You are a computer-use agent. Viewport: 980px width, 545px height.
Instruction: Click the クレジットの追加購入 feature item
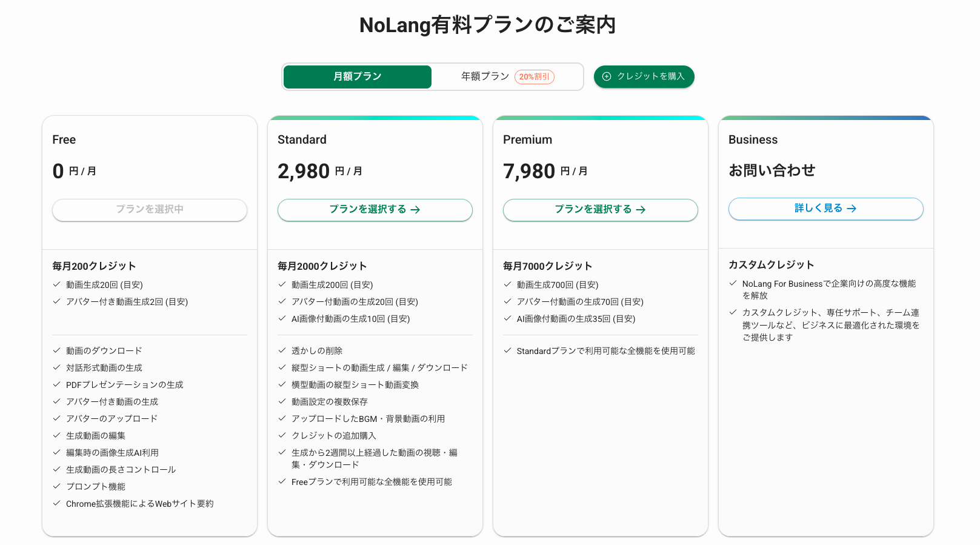point(334,436)
